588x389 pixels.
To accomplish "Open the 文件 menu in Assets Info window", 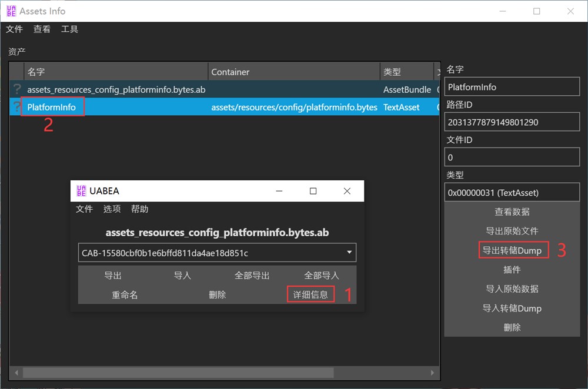I will tap(14, 29).
